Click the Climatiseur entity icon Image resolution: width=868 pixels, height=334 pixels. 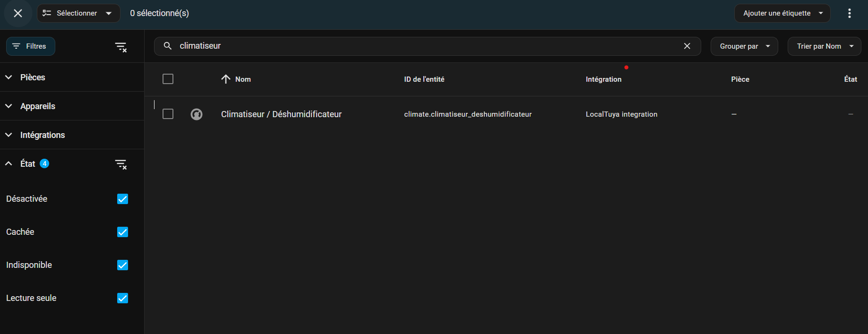click(x=197, y=114)
